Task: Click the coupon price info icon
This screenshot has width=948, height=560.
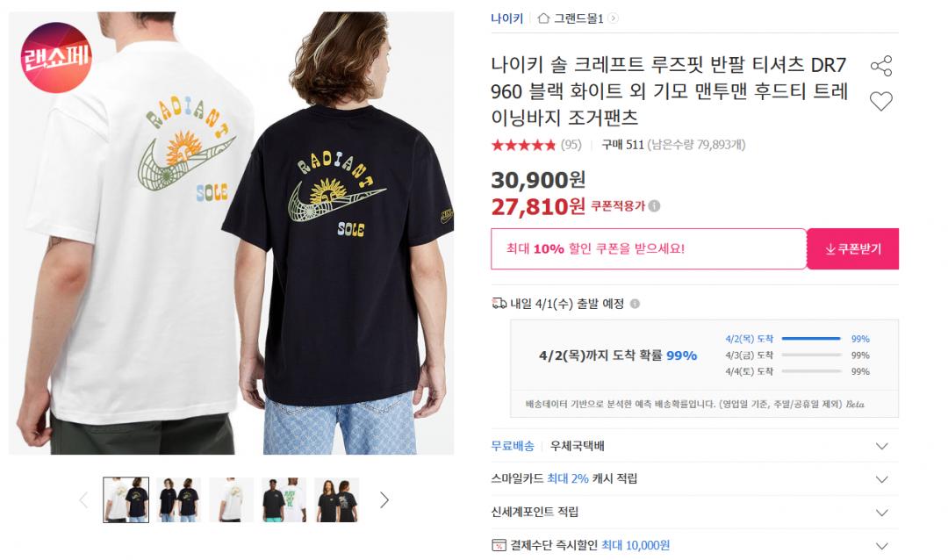Action: [x=655, y=206]
